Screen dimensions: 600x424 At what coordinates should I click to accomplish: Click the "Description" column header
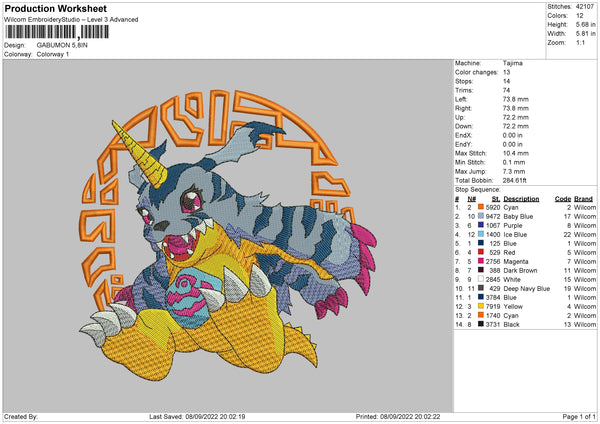(x=521, y=199)
